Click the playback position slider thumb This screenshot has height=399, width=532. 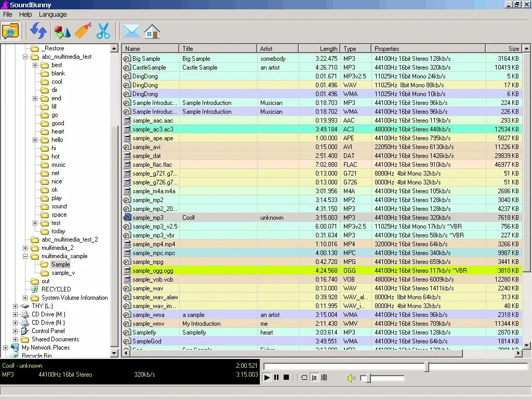coord(427,366)
